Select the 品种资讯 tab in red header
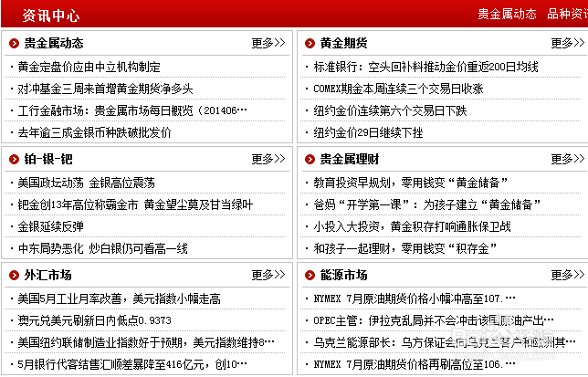 coord(567,15)
